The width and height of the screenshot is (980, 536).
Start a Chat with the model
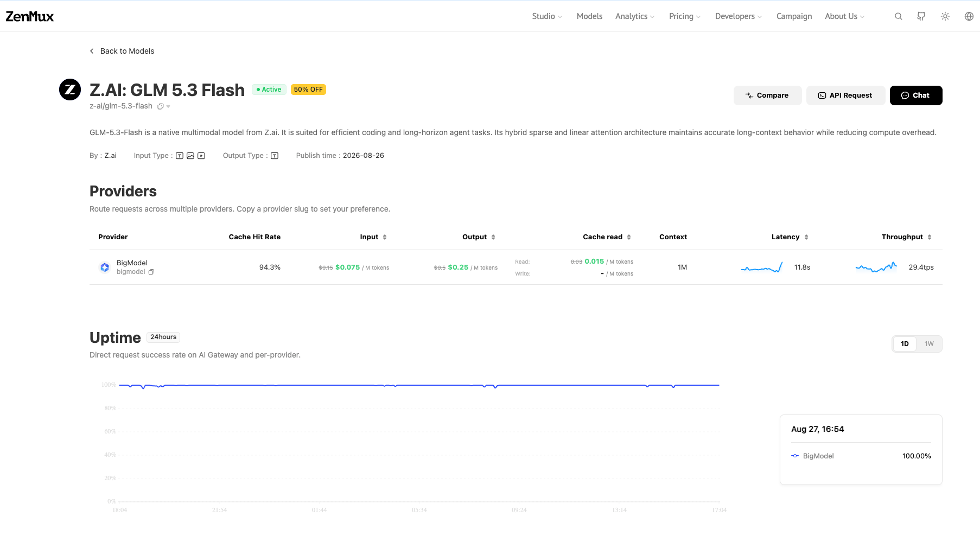pos(916,95)
